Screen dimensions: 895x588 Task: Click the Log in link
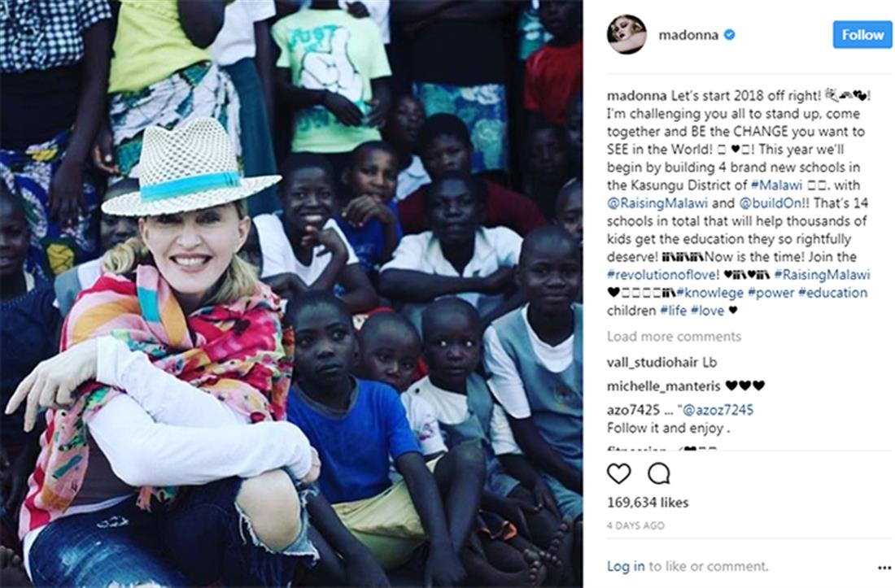click(626, 566)
